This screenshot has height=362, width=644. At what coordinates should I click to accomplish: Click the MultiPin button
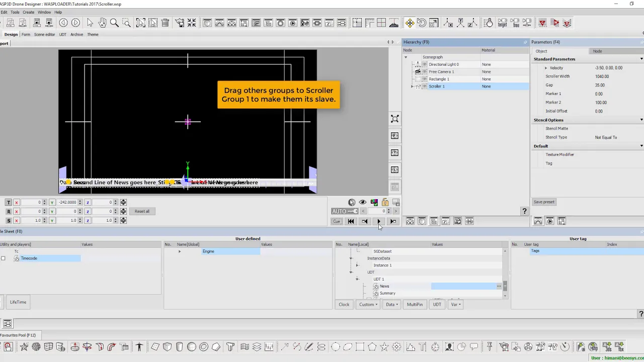(415, 305)
